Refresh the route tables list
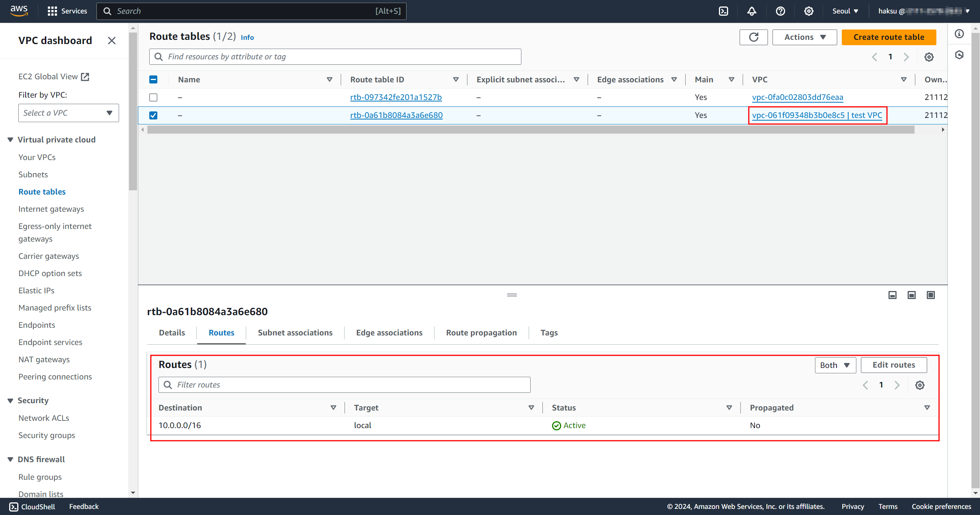The height and width of the screenshot is (515, 980). pos(753,37)
